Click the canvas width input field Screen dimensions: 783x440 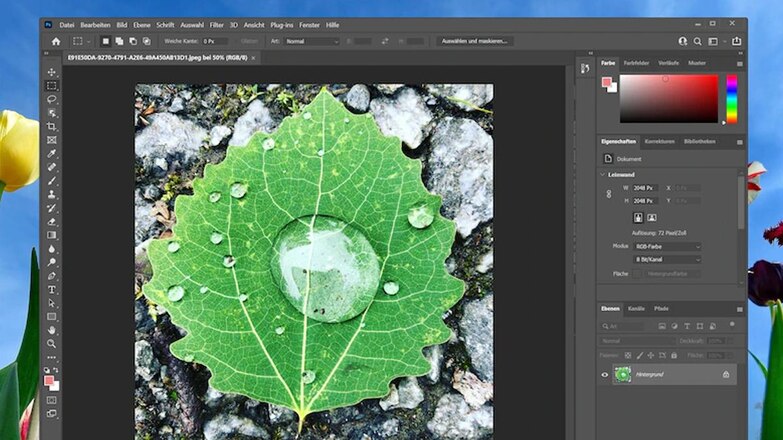click(644, 187)
